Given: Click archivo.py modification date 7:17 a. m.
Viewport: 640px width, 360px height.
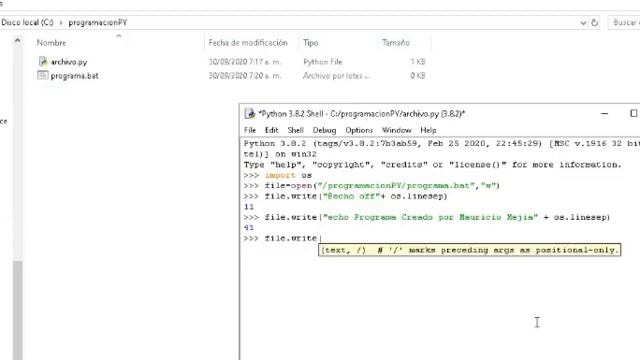Looking at the screenshot, I should (245, 62).
